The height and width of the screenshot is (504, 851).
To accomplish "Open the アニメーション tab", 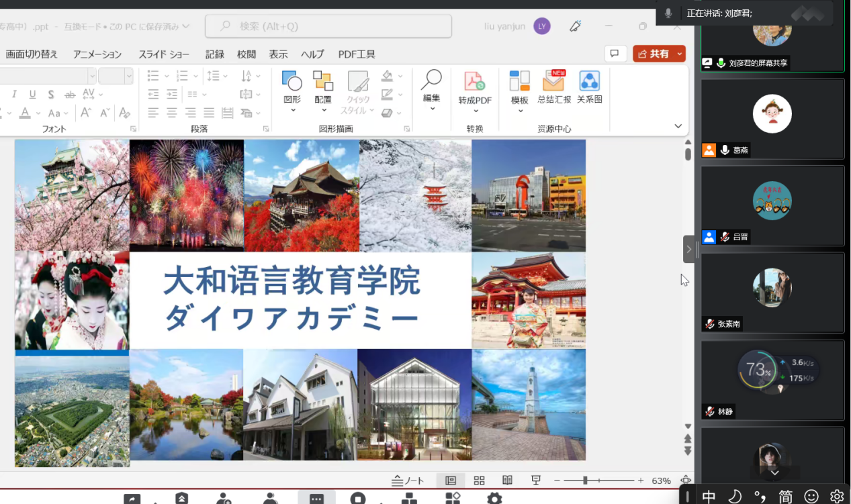I will pyautogui.click(x=97, y=54).
